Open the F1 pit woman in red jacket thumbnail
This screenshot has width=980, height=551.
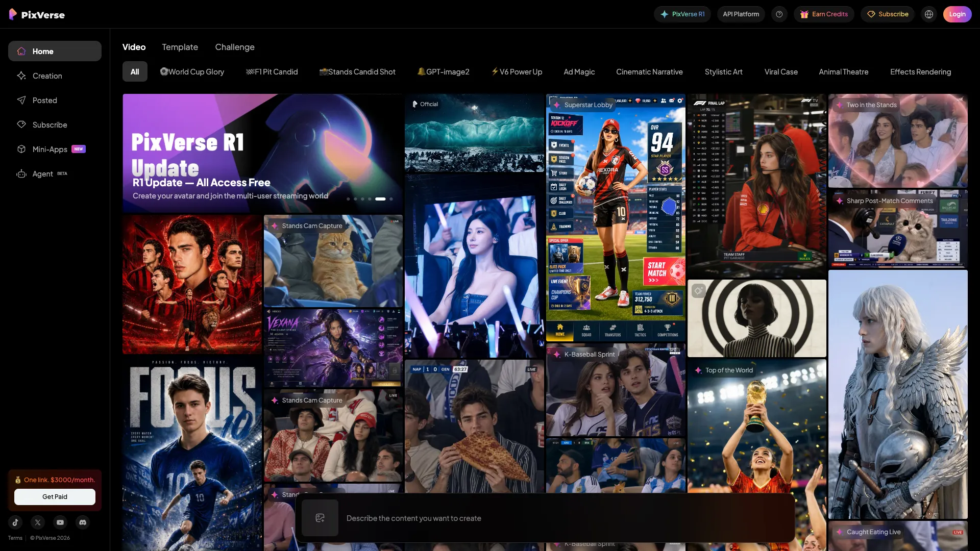pyautogui.click(x=756, y=186)
